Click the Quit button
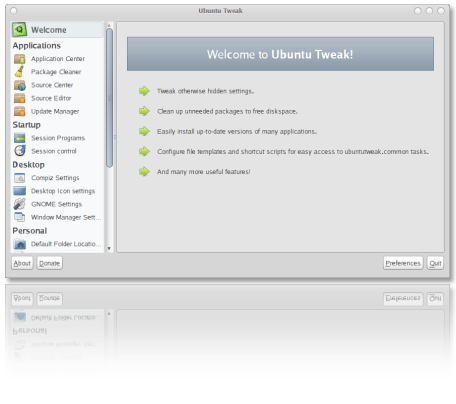456x404 pixels. tap(435, 263)
